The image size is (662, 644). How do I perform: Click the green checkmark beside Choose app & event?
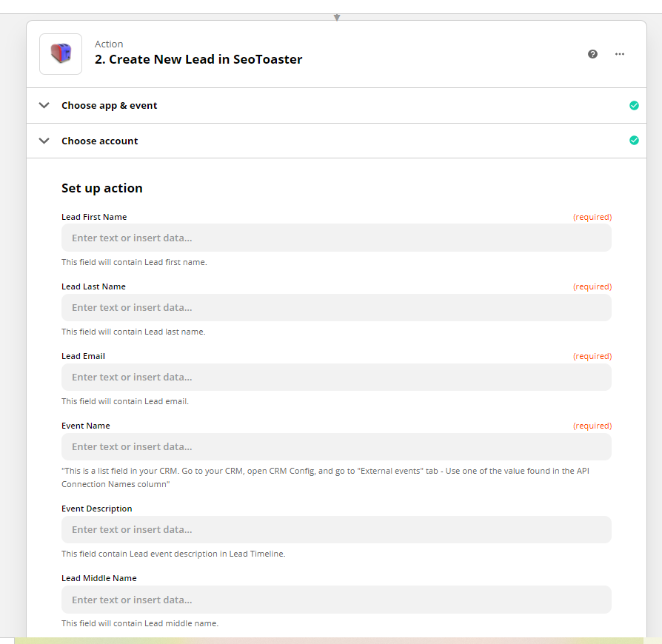pyautogui.click(x=634, y=106)
